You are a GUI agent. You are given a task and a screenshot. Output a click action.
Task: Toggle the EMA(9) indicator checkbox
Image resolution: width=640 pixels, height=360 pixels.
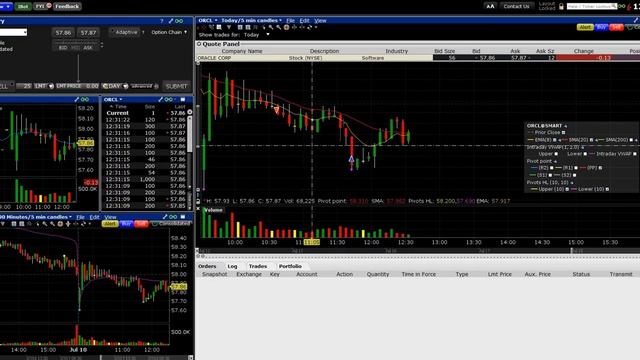554,140
